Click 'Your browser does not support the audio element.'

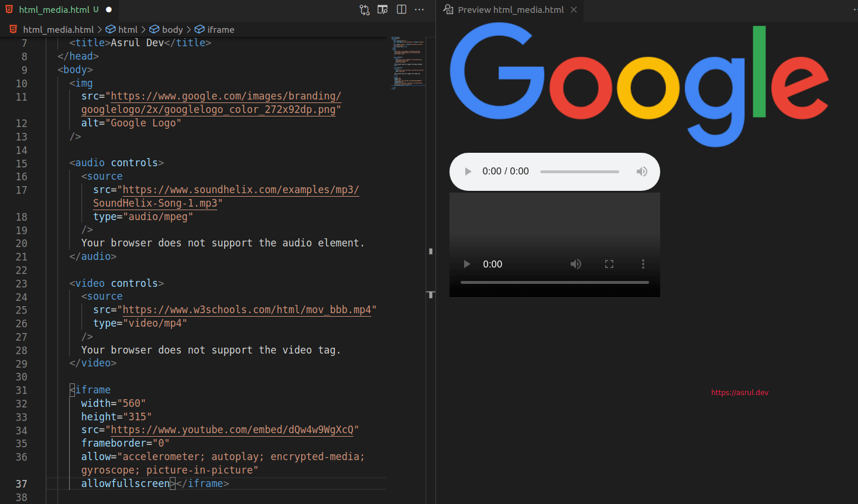point(223,243)
